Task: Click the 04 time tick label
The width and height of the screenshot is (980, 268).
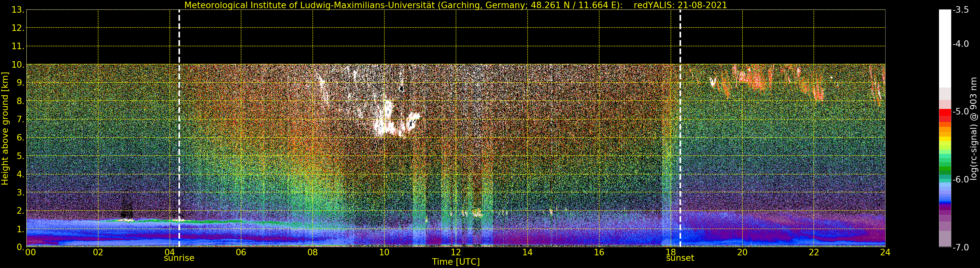Action: click(x=170, y=252)
